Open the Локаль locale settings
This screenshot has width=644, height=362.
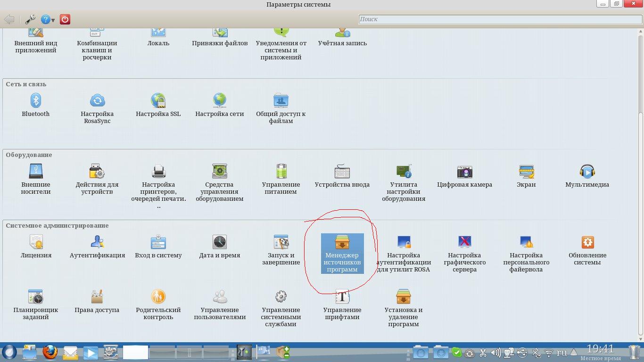point(158,38)
